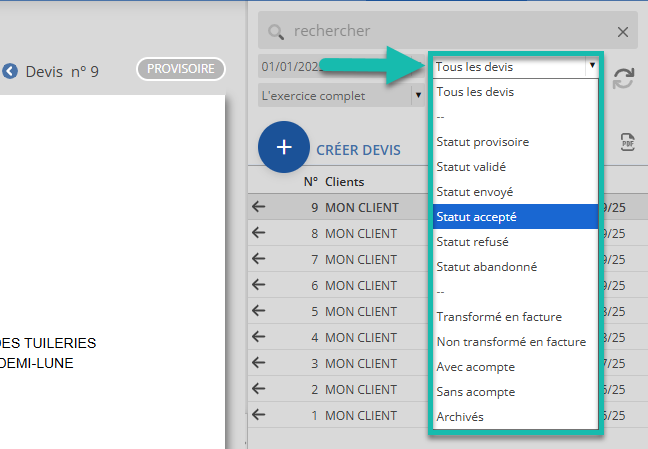Click the CRÉER DEVIS link
The height and width of the screenshot is (449, 648).
[x=358, y=150]
